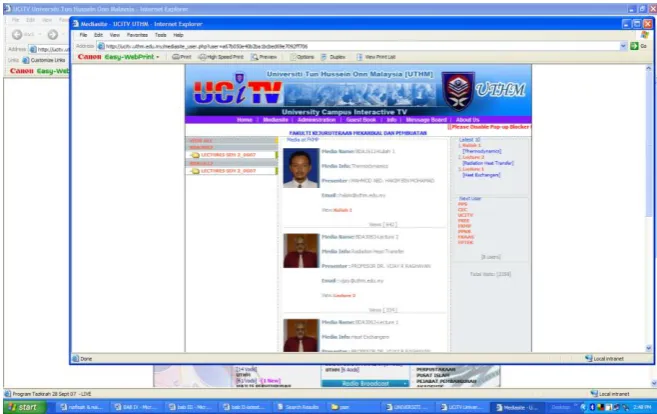Click the Thermodynamics presenter photo thumbnail
Viewport: 657px width, 414px height.
(301, 168)
